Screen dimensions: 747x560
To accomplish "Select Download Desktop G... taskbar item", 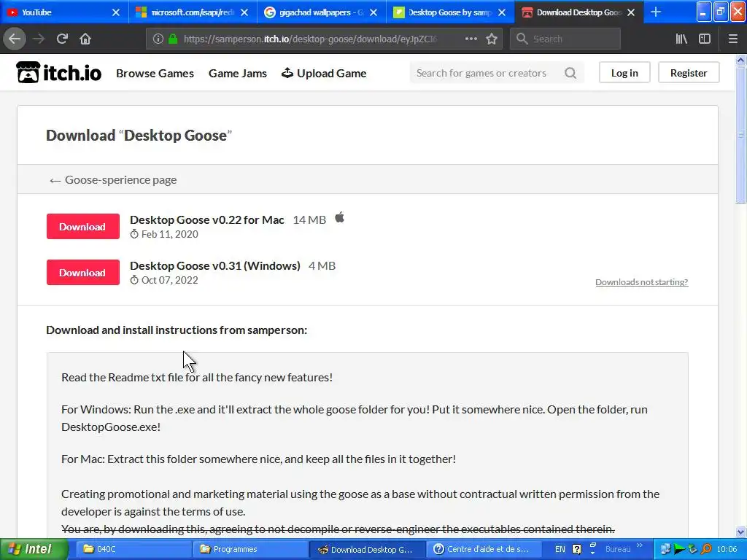I will click(x=367, y=549).
